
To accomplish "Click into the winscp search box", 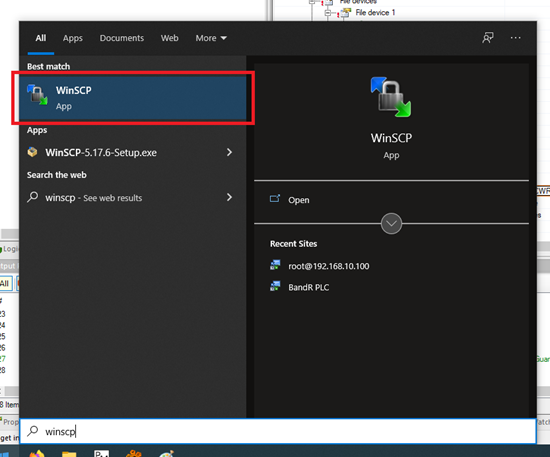I will point(278,431).
